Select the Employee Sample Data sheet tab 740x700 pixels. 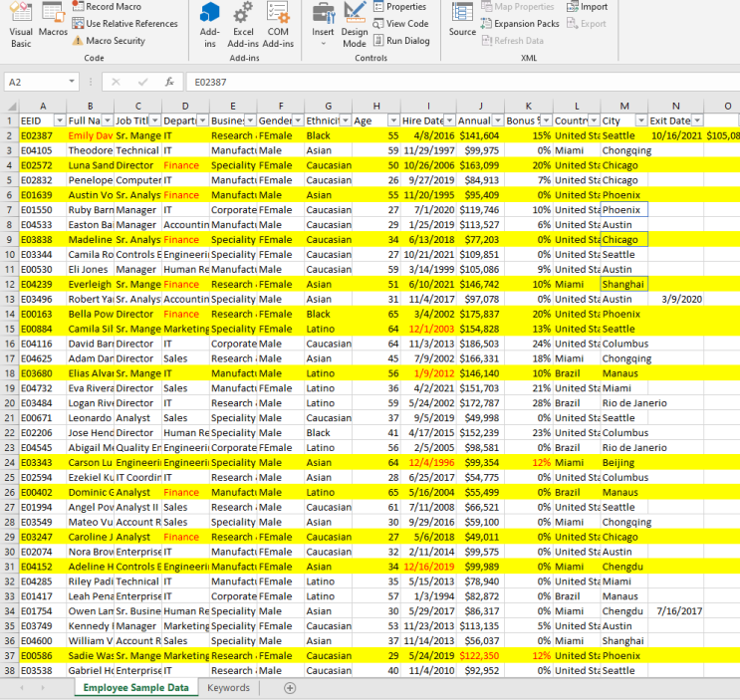(x=135, y=687)
